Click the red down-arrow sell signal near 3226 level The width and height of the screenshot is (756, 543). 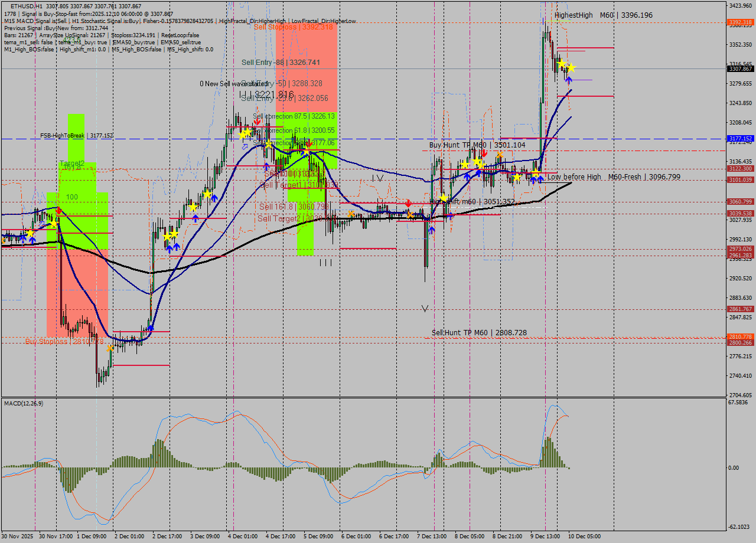click(258, 122)
